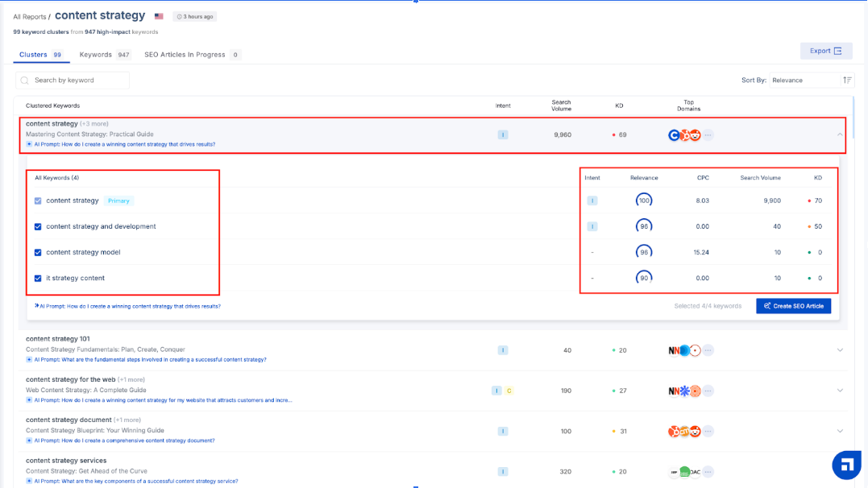Click the Reddit domain icon in first cluster
The height and width of the screenshot is (488, 868).
coord(695,135)
